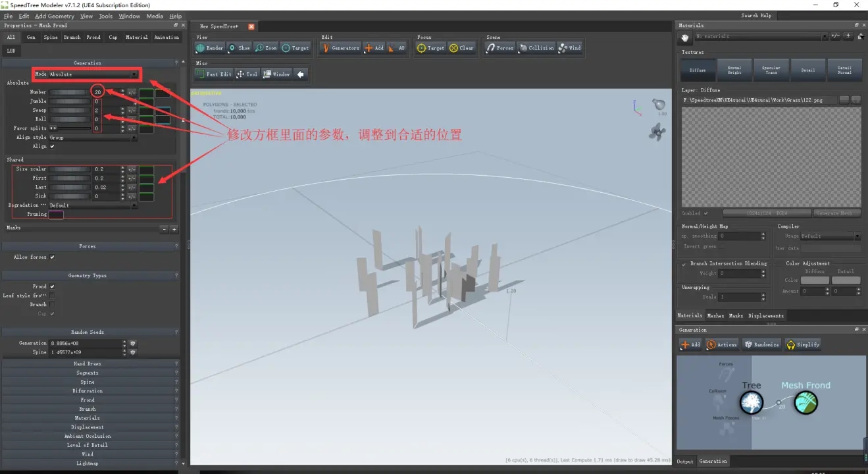Open the Tool menu in Misc group
This screenshot has height=474, width=868.
pyautogui.click(x=247, y=74)
